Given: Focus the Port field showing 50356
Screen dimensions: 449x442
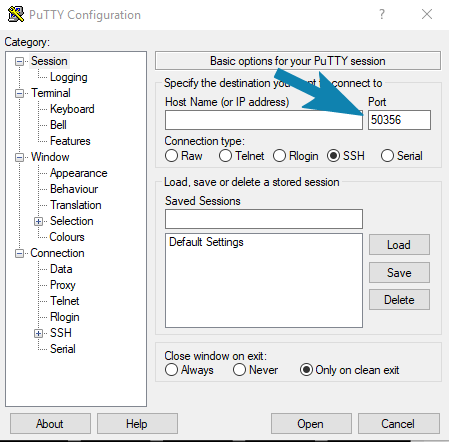Looking at the screenshot, I should pyautogui.click(x=399, y=120).
